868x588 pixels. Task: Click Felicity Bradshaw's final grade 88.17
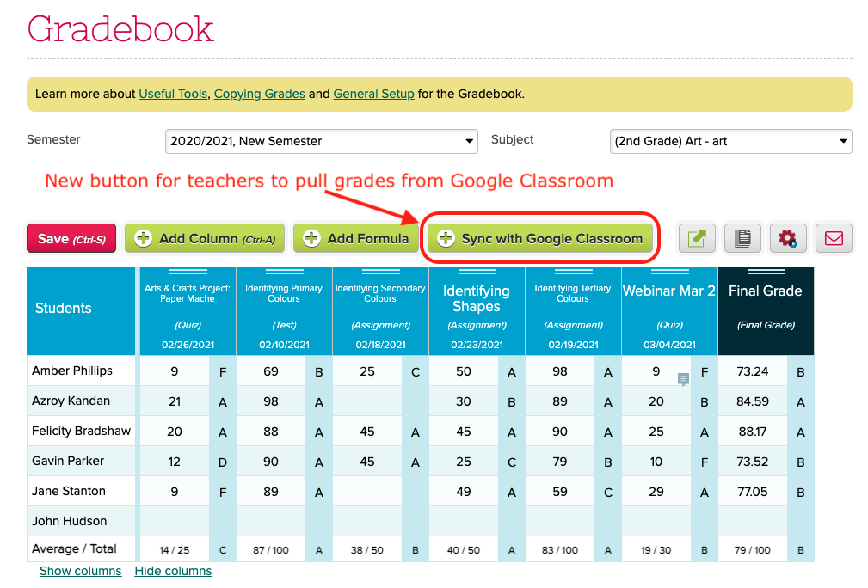[753, 432]
